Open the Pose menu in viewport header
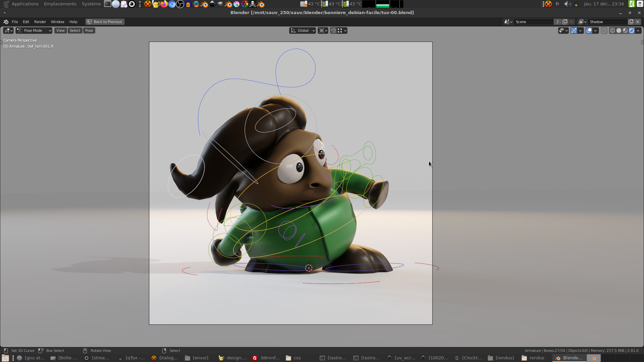The image size is (644, 362). coord(89,31)
